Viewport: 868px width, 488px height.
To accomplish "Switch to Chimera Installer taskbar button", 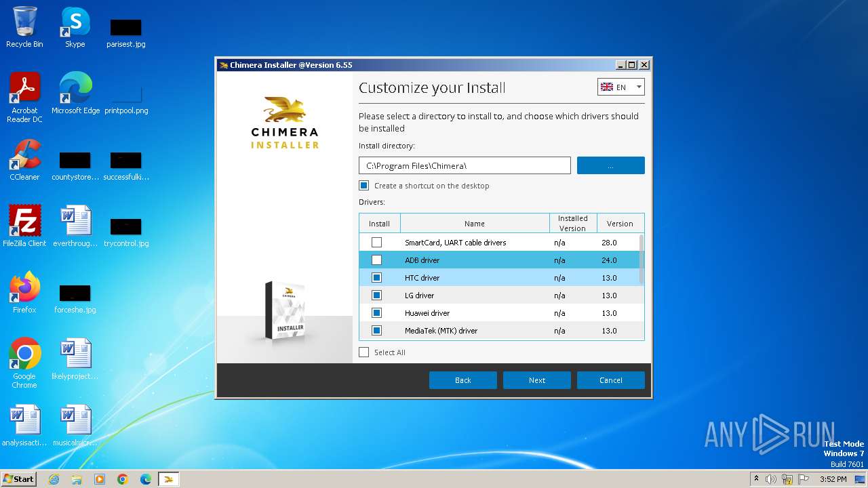I will 169,479.
